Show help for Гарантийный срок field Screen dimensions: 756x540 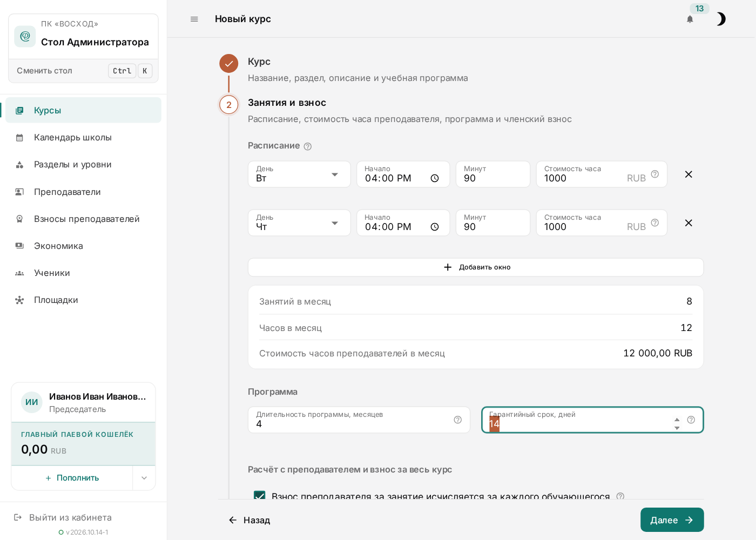pos(691,420)
